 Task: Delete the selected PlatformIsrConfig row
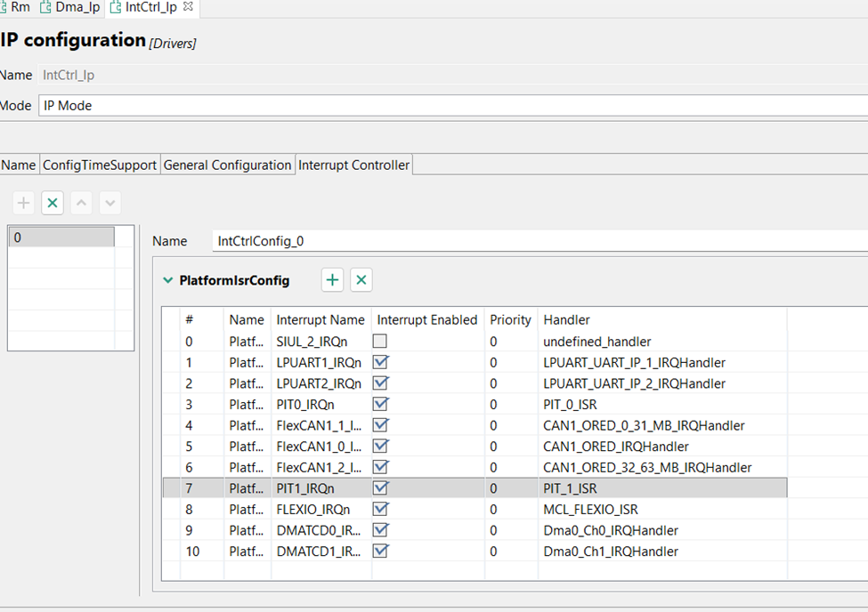click(361, 280)
